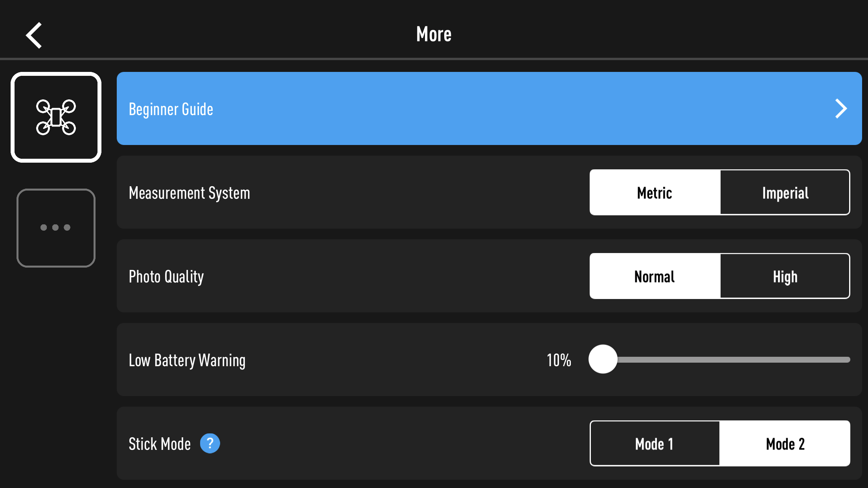Click the Low Battery Warning label
Viewport: 868px width, 488px height.
point(187,360)
